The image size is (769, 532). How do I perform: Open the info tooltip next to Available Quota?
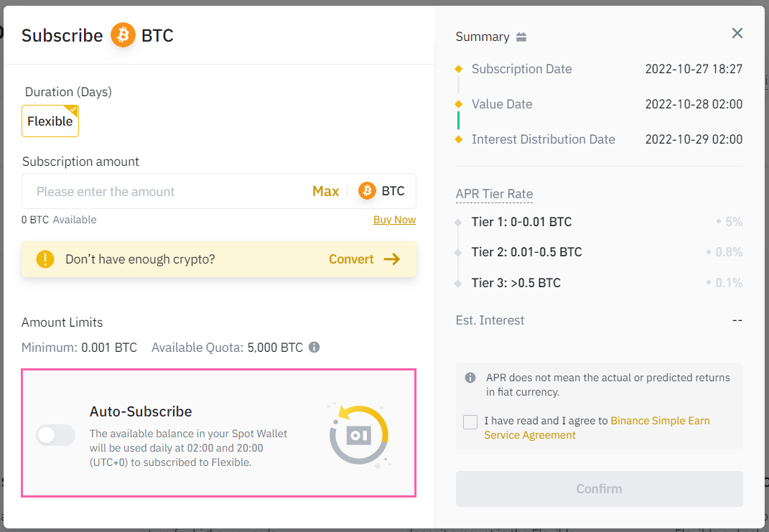pyautogui.click(x=314, y=347)
